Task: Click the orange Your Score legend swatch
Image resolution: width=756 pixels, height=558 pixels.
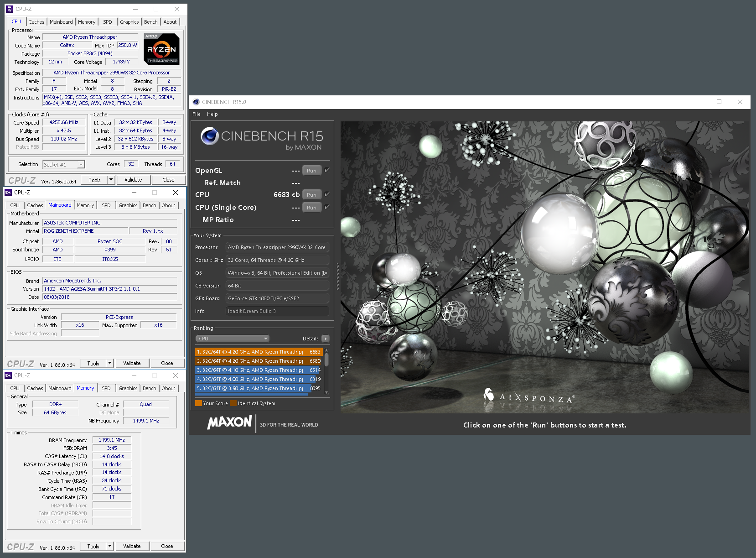Action: pos(198,403)
